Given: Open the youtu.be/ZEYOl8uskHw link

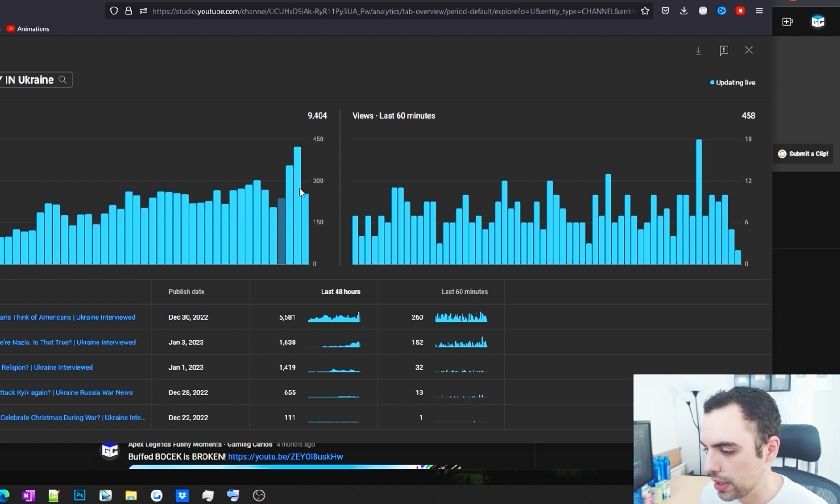Looking at the screenshot, I should coord(285,456).
